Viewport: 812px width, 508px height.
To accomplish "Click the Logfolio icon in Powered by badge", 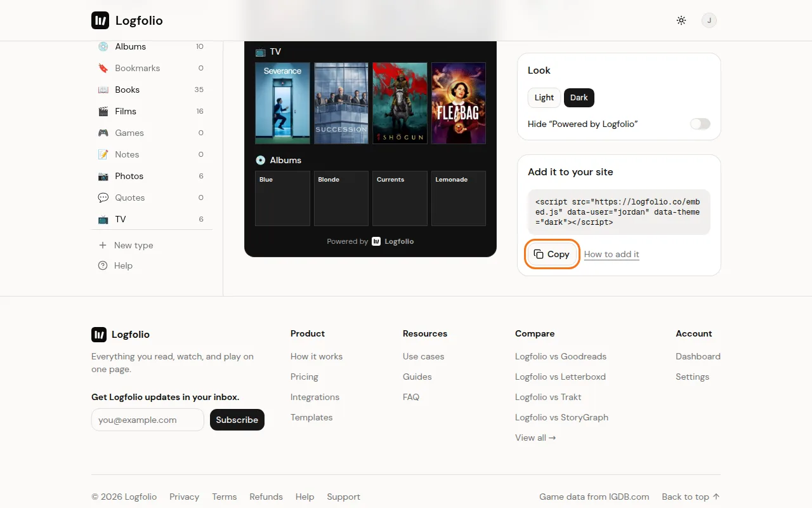I will coord(376,241).
